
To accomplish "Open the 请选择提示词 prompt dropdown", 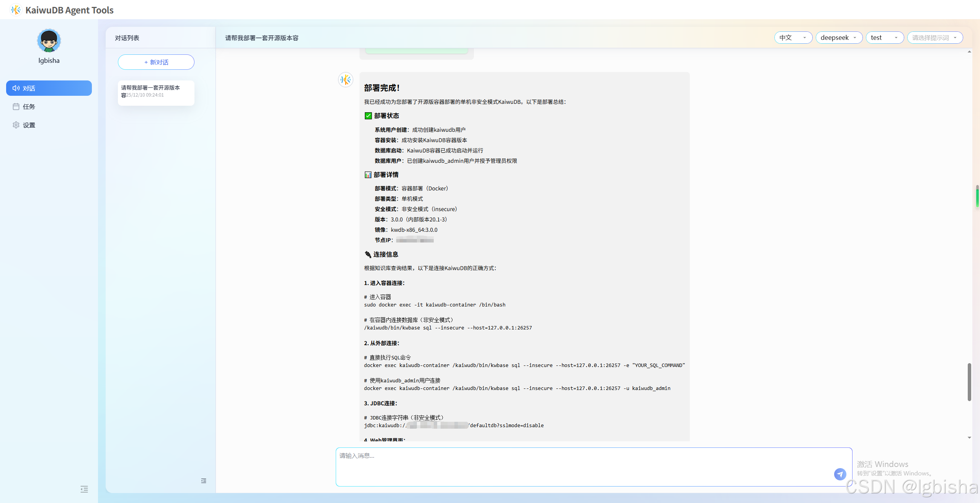I will pos(934,38).
